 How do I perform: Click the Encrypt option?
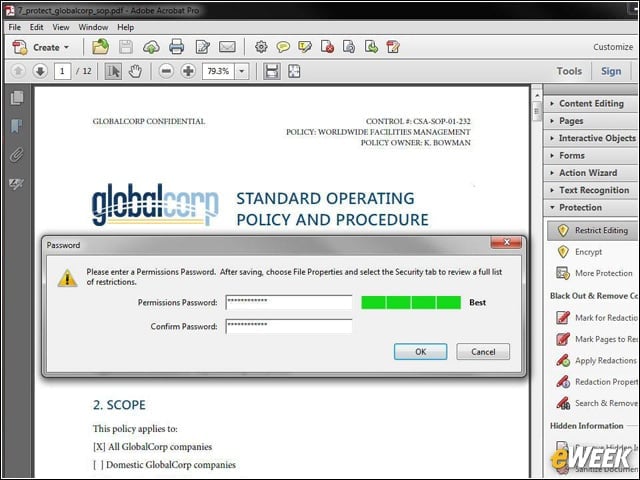[580, 252]
